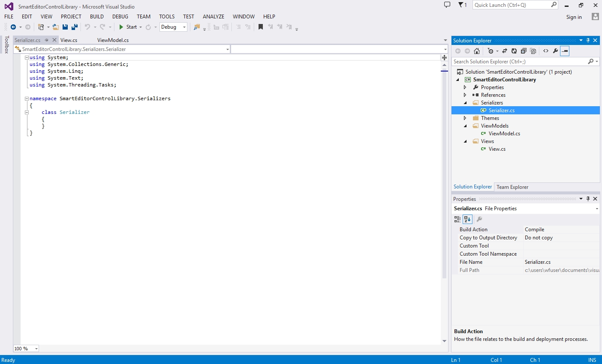Click the Save All toolbar icon
602x364 pixels.
tap(75, 27)
